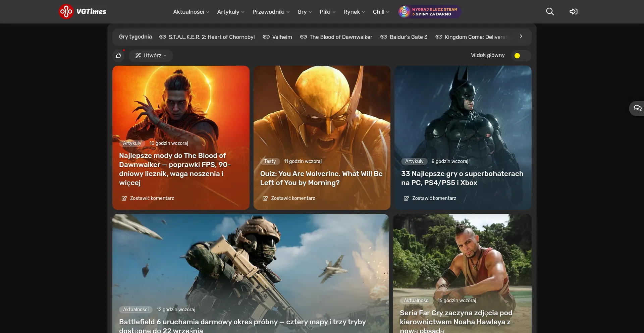Click comment pencil icon on Dawnwalker mods card

pos(124,198)
